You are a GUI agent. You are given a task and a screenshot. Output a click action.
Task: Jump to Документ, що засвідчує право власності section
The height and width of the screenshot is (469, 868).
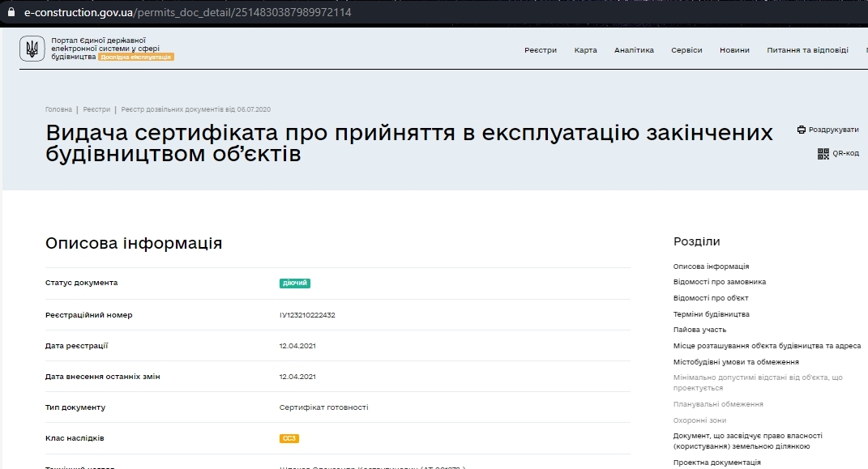pyautogui.click(x=747, y=441)
